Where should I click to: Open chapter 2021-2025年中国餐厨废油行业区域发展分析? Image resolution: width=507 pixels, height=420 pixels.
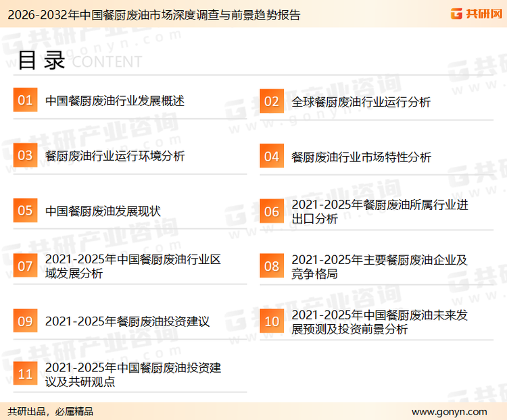coord(133,266)
